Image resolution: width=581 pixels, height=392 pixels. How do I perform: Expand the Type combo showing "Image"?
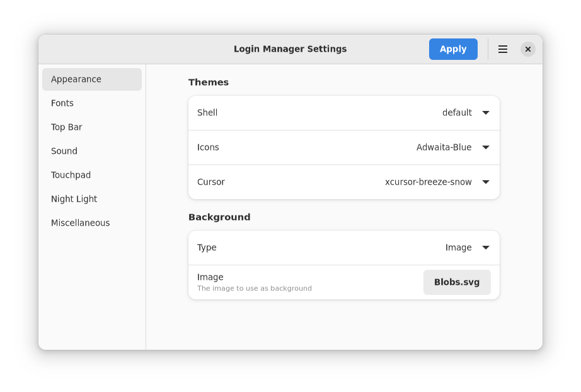(459, 248)
